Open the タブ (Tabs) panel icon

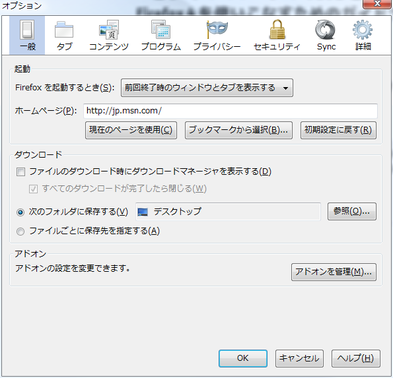tap(64, 35)
